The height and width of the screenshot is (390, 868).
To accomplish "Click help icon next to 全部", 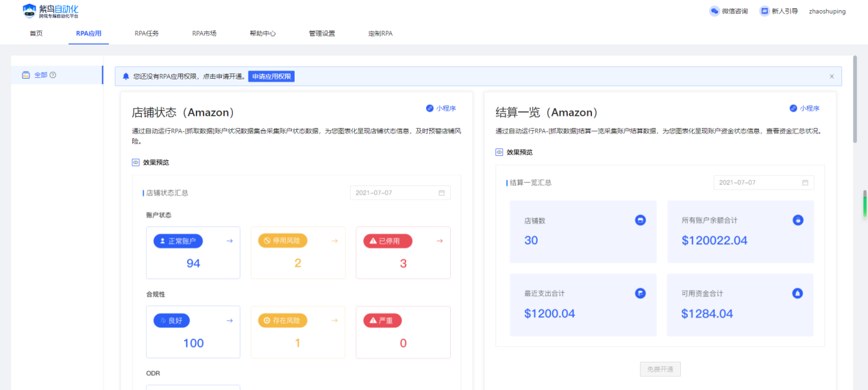I will 53,75.
